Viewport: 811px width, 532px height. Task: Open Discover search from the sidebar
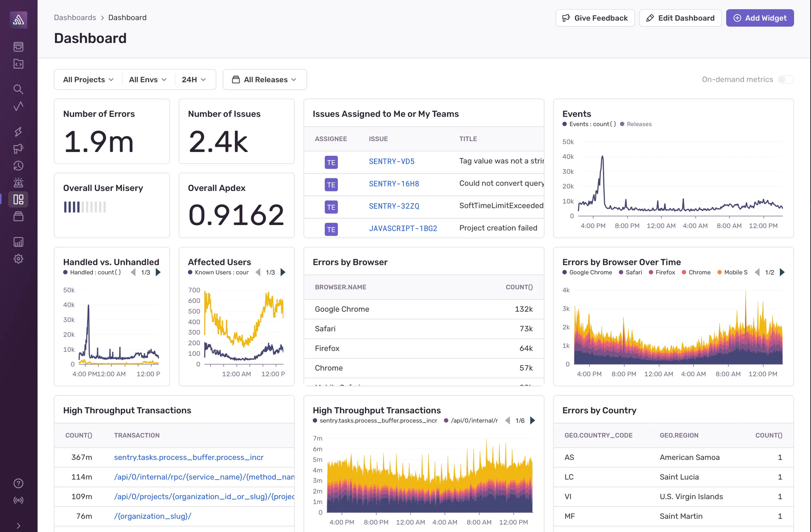[18, 89]
